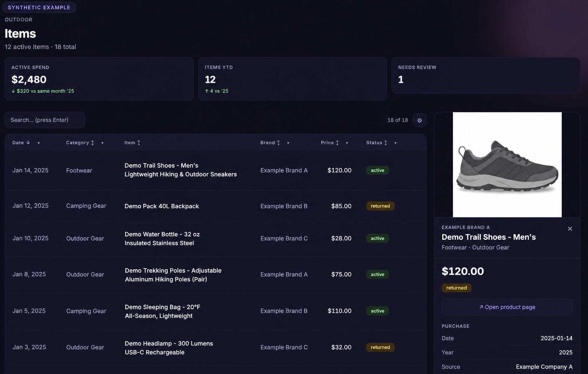The width and height of the screenshot is (588, 374).
Task: Click the Jan 8, 2025 date cell
Action: 29,274
